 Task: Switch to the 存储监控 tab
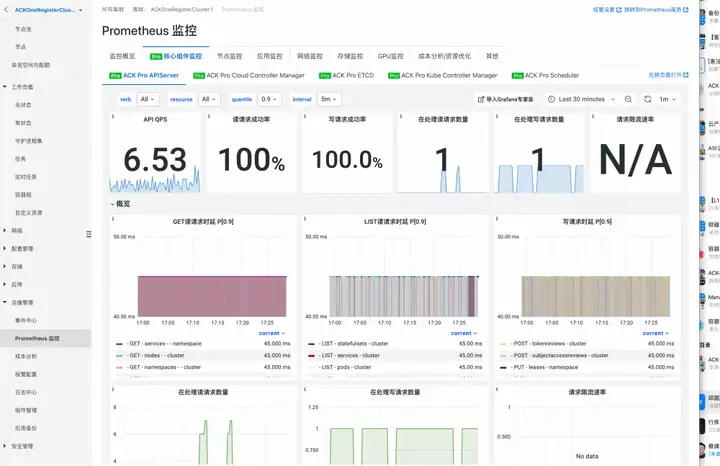point(350,56)
